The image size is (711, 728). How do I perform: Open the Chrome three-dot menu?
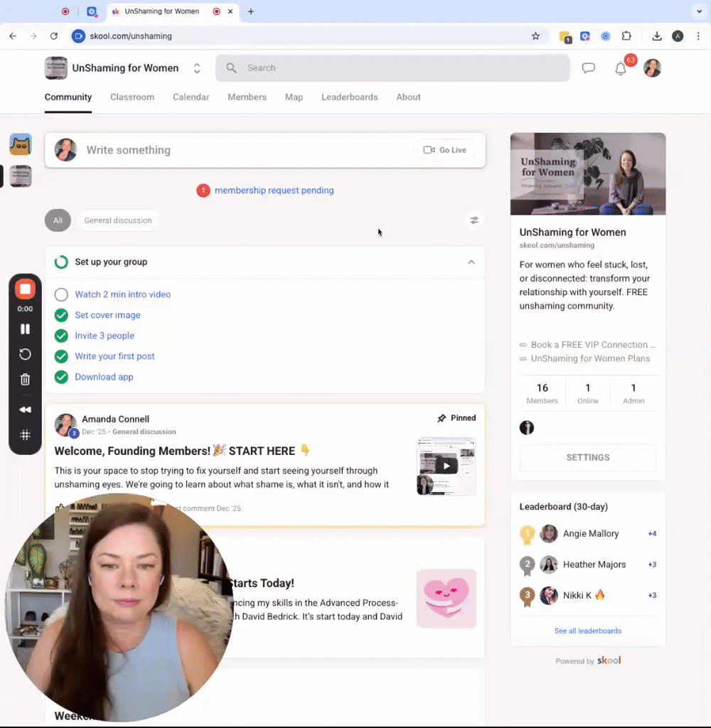pos(698,36)
